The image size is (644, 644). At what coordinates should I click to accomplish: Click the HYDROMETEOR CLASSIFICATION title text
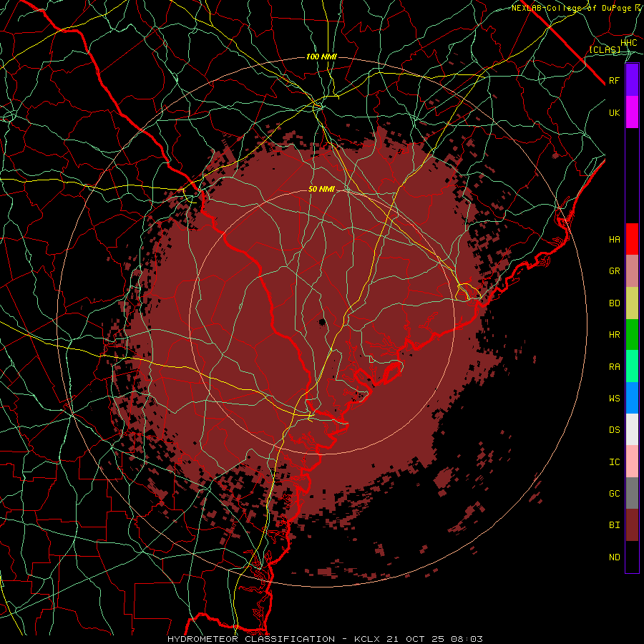tap(251, 639)
